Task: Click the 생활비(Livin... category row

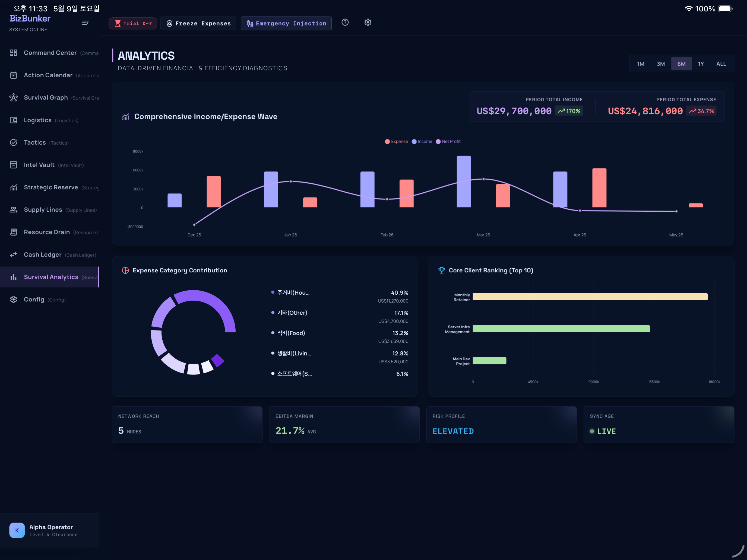Action: pyautogui.click(x=339, y=357)
